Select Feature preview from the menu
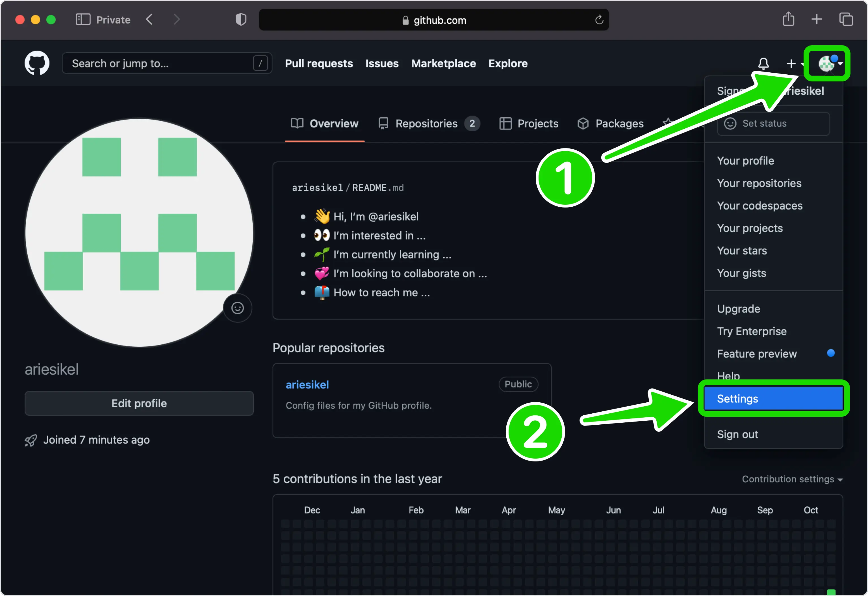The height and width of the screenshot is (596, 868). pos(773,353)
